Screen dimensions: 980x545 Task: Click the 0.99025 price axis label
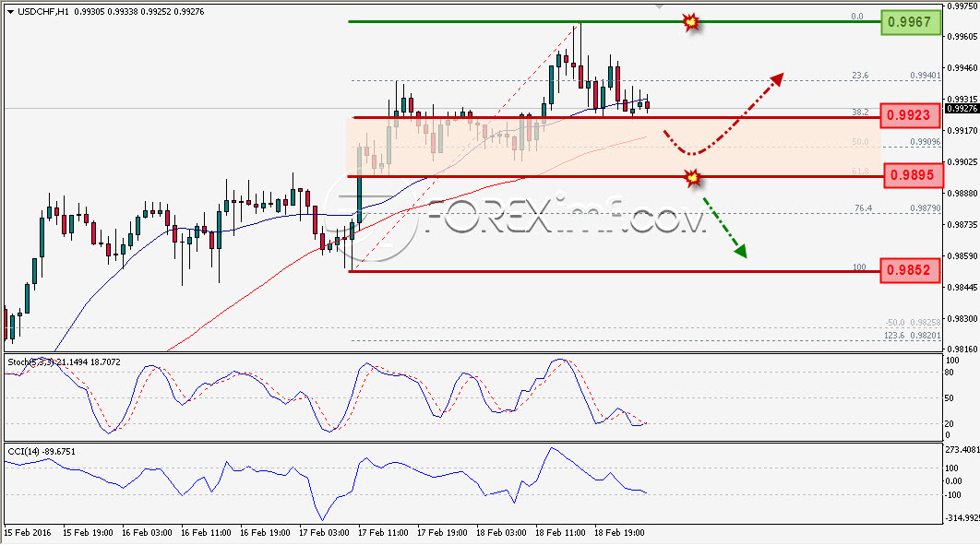(x=962, y=162)
